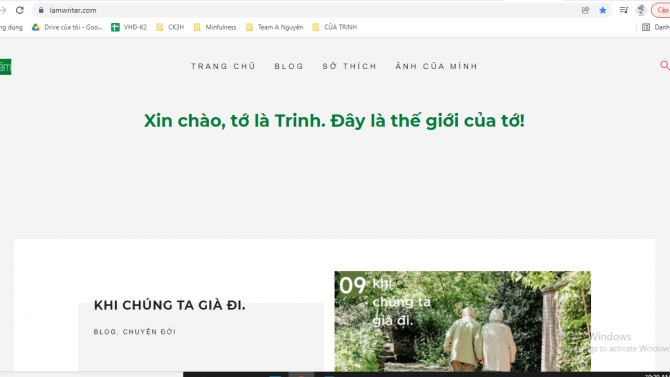Open the ẢNH CỦA MÌNH menu item
The image size is (670, 377).
(x=436, y=66)
